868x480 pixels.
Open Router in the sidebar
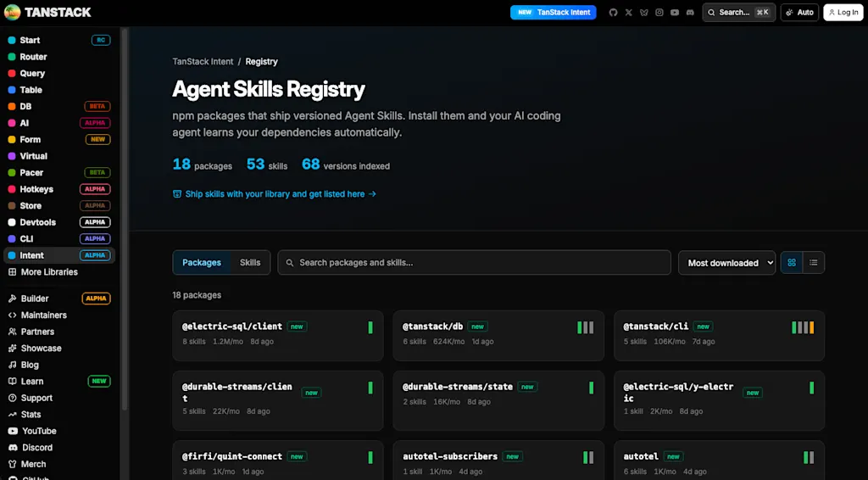click(x=59, y=57)
